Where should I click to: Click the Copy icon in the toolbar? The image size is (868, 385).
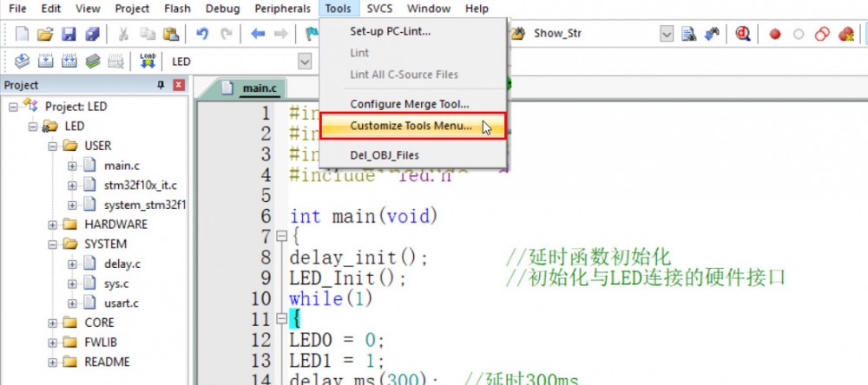[x=148, y=34]
